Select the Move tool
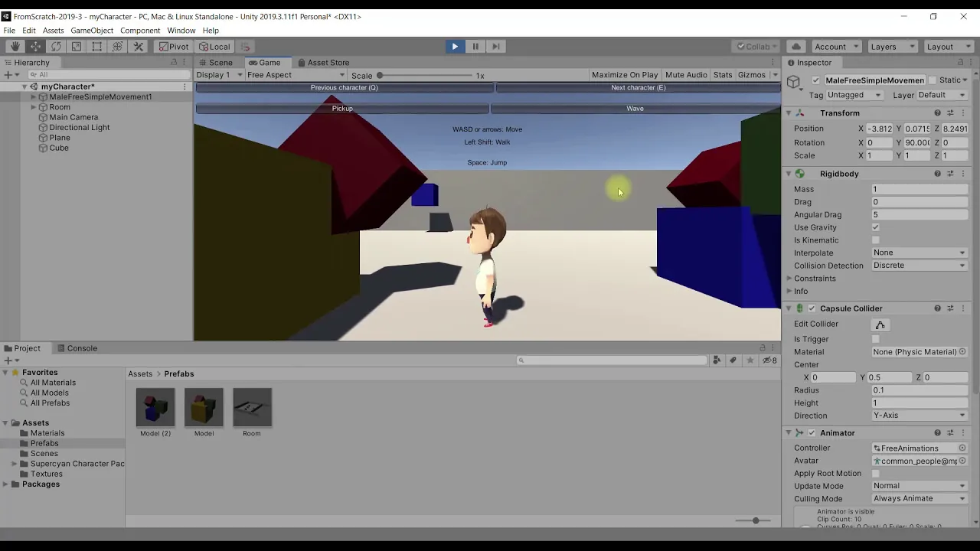Image resolution: width=980 pixels, height=551 pixels. pyautogui.click(x=35, y=47)
